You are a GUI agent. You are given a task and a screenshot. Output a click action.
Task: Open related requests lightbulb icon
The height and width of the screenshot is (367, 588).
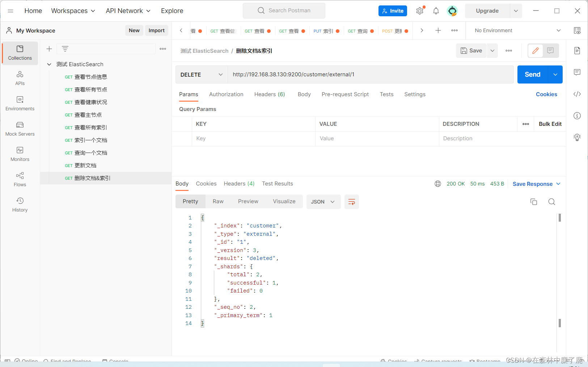[x=577, y=137]
